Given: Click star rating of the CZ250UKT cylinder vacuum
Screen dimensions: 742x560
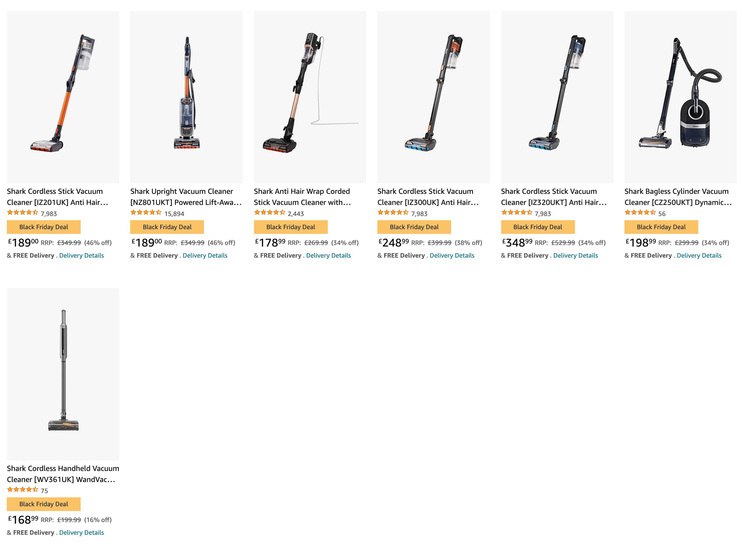Looking at the screenshot, I should 640,213.
